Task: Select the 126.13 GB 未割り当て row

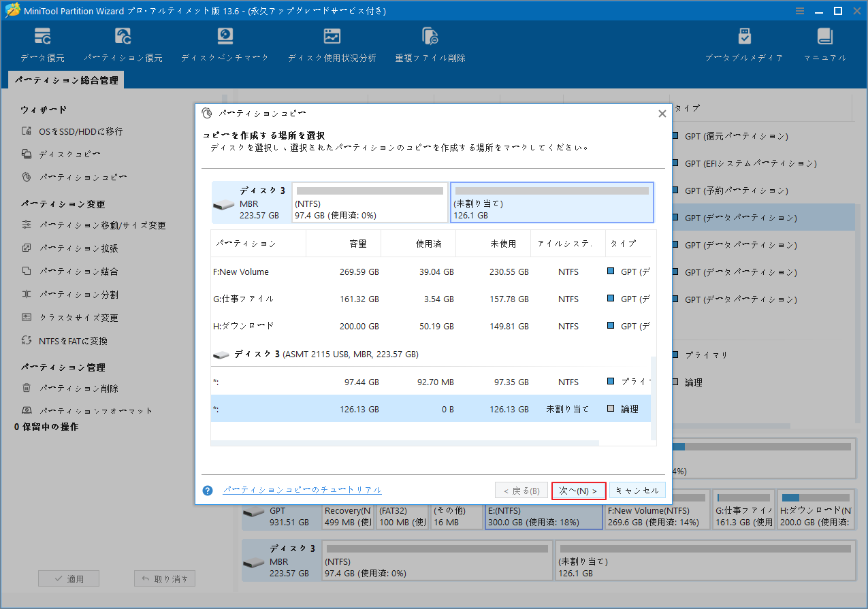Action: pyautogui.click(x=430, y=409)
